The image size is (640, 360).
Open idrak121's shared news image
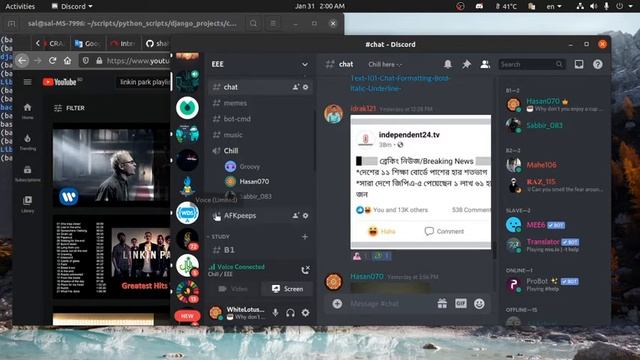coord(420,182)
